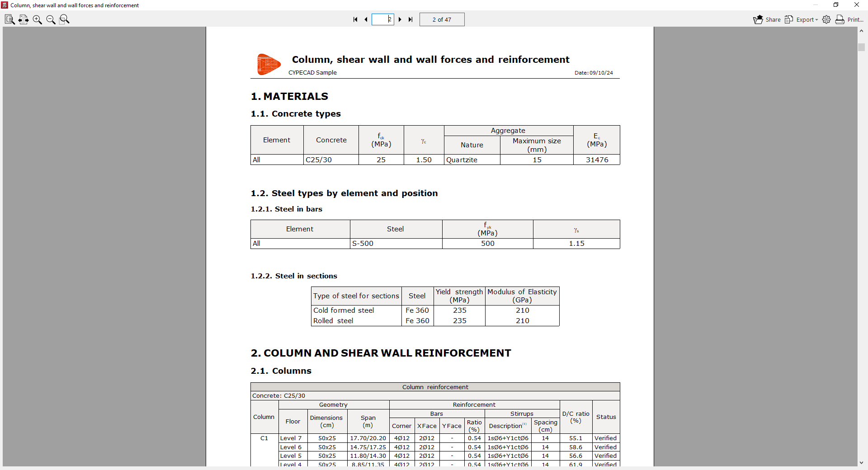Click the application icon in title bar

5,5
